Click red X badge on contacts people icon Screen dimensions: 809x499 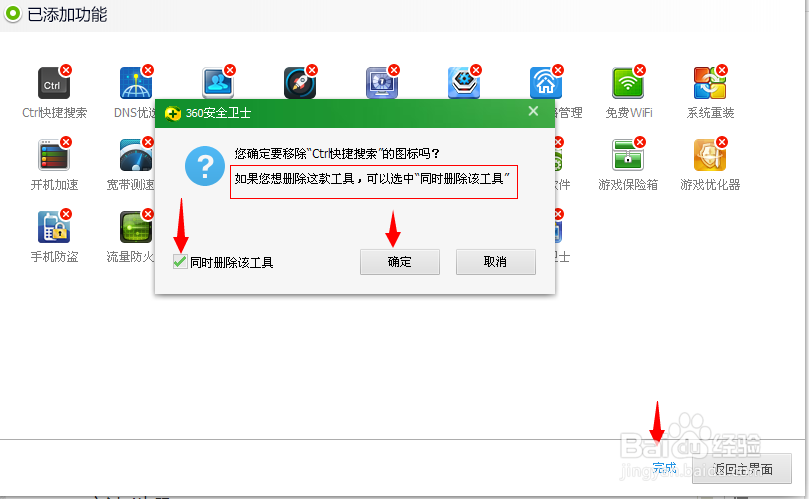[x=230, y=70]
